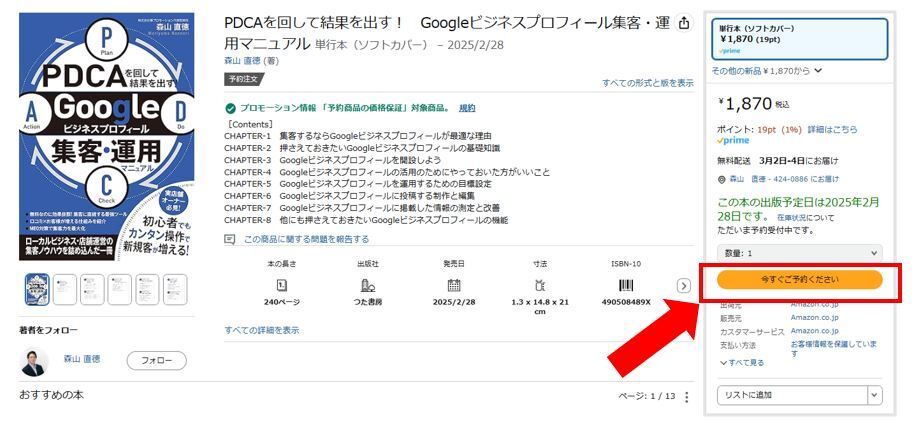Screen dimensions: 918x429
Task: Click the 予約注文 badge
Action: point(243,79)
